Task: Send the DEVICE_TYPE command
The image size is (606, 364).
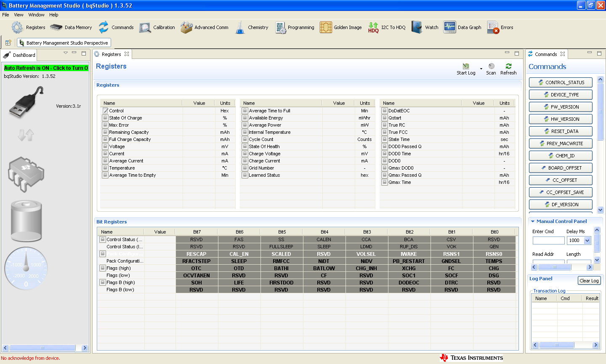Action: [561, 95]
